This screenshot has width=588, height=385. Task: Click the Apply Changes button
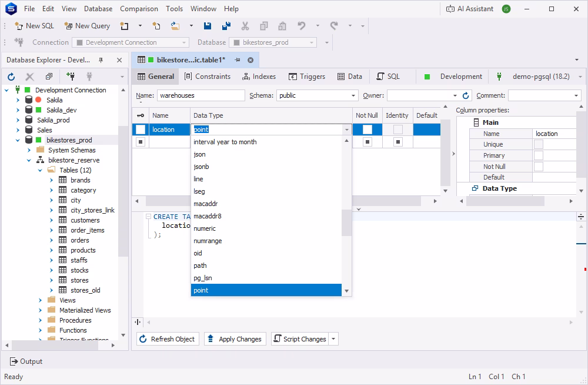pos(235,339)
